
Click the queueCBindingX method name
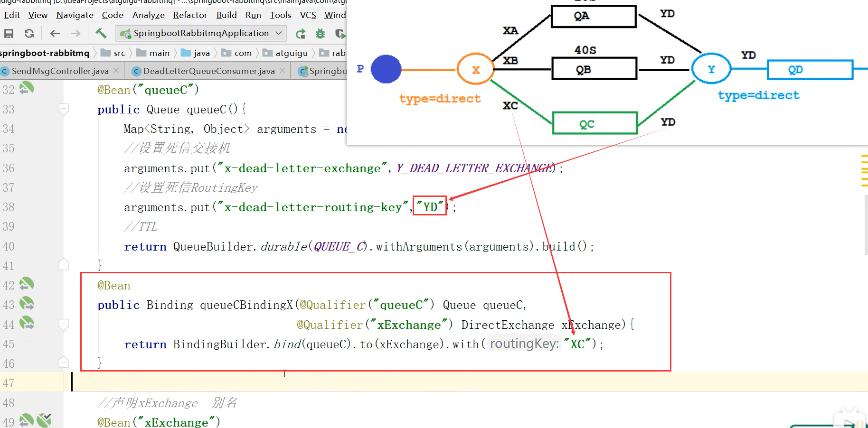(246, 305)
